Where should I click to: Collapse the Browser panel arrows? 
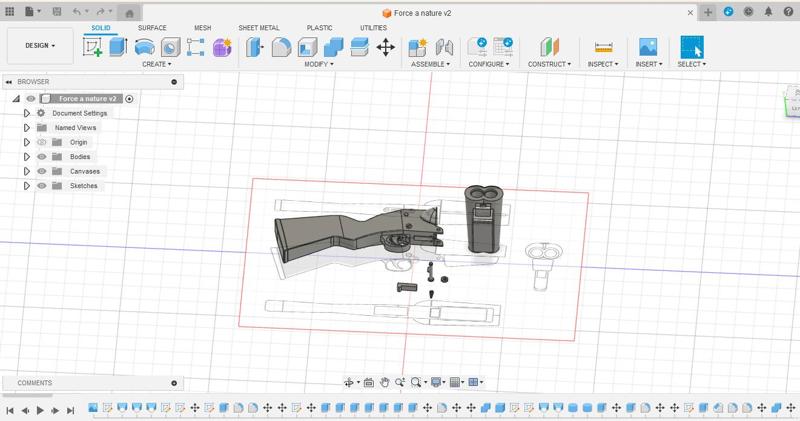9,82
